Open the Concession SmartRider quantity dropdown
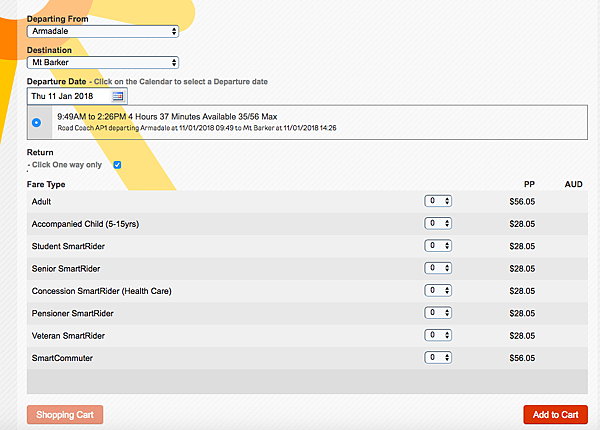The height and width of the screenshot is (430, 600). pos(438,290)
